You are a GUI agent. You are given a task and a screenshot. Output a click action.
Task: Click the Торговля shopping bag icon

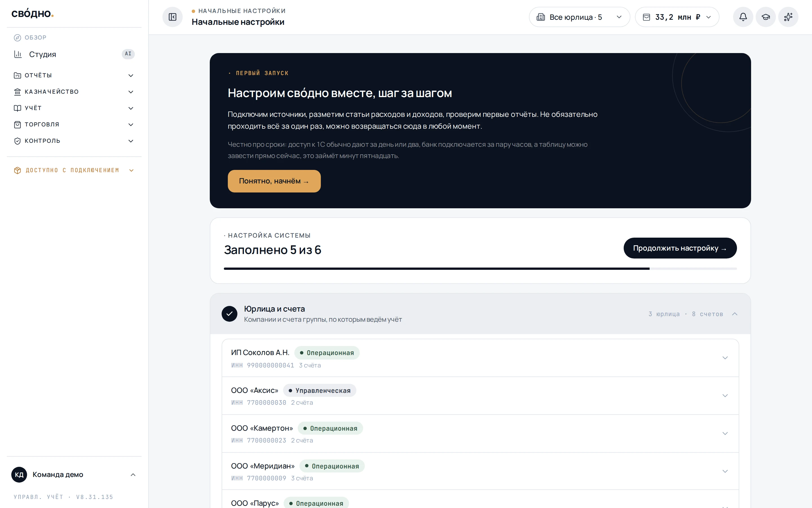[17, 125]
